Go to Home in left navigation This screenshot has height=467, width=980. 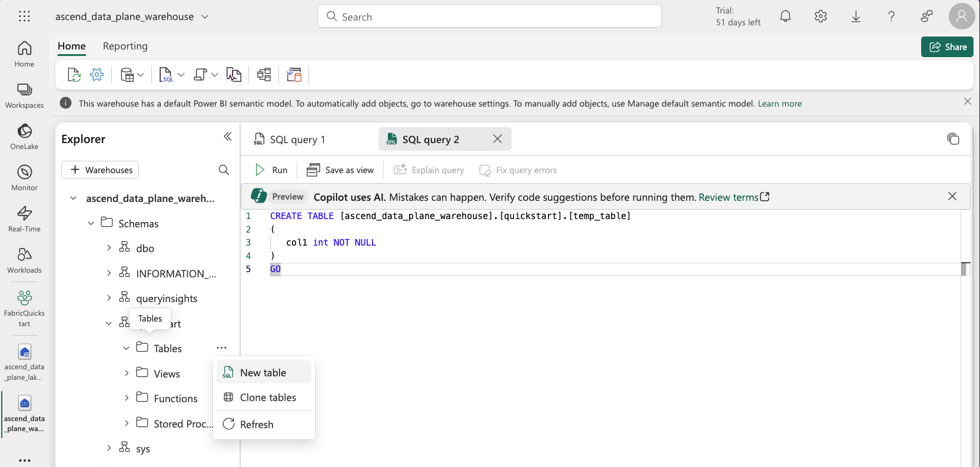24,54
